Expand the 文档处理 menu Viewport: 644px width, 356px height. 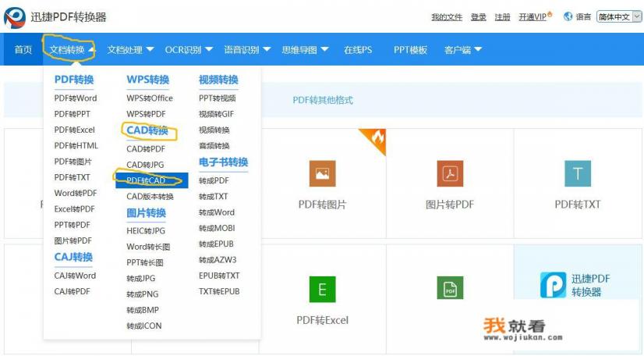(x=130, y=50)
